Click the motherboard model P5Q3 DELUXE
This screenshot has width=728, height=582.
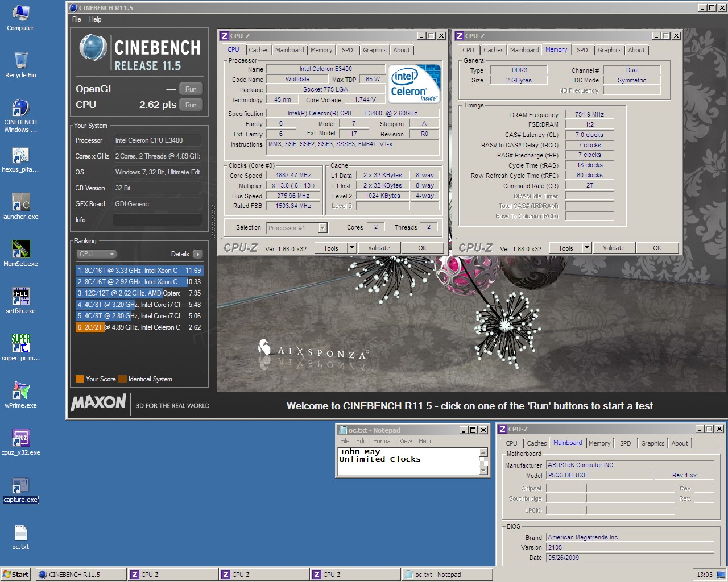pos(599,476)
